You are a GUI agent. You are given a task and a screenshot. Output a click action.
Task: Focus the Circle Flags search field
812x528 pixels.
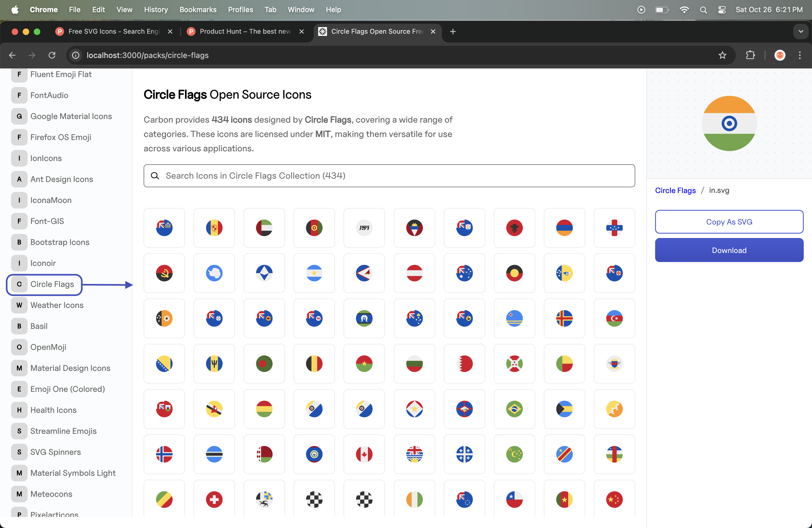click(389, 176)
